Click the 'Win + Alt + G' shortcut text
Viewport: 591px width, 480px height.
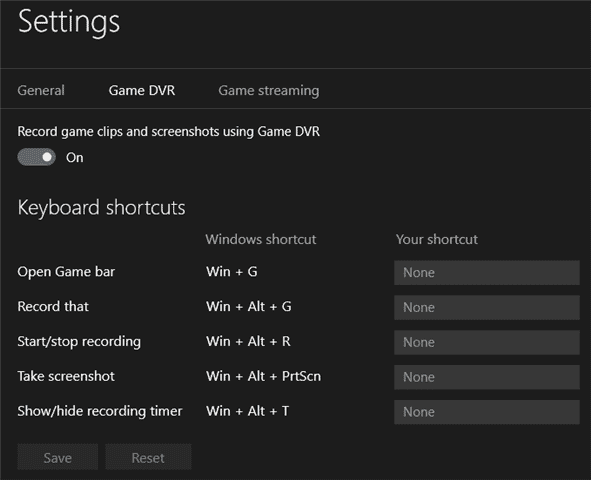(x=249, y=307)
